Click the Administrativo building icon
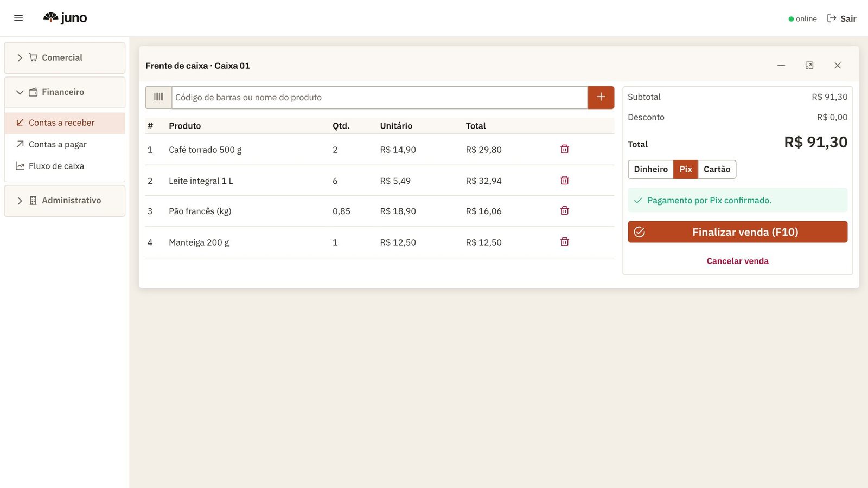This screenshot has width=868, height=488. [34, 201]
